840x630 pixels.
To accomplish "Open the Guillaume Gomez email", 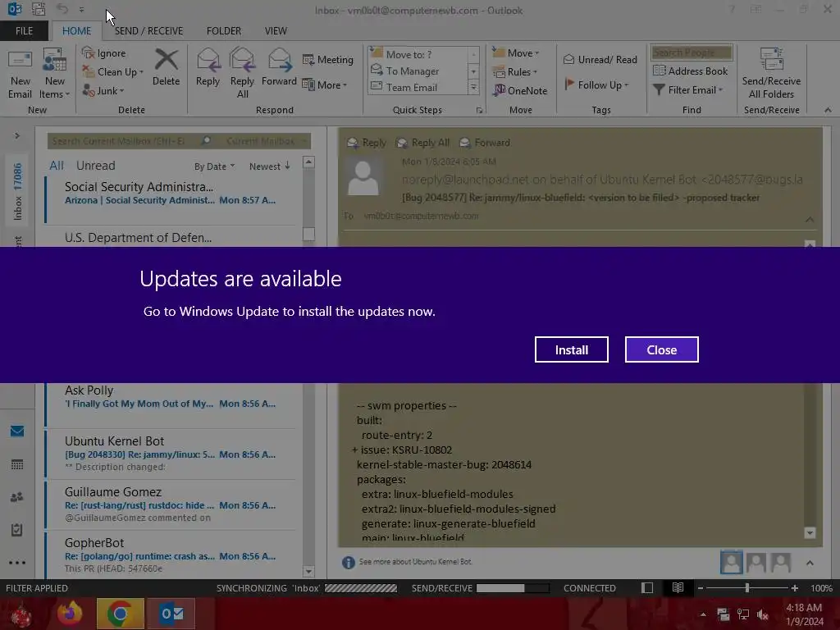I will coord(171,505).
